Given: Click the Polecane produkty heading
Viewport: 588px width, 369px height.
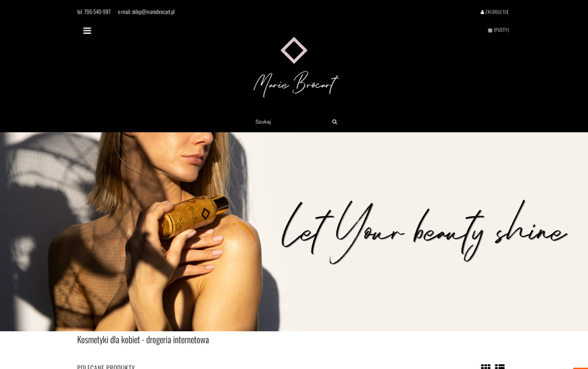Looking at the screenshot, I should pos(105,366).
